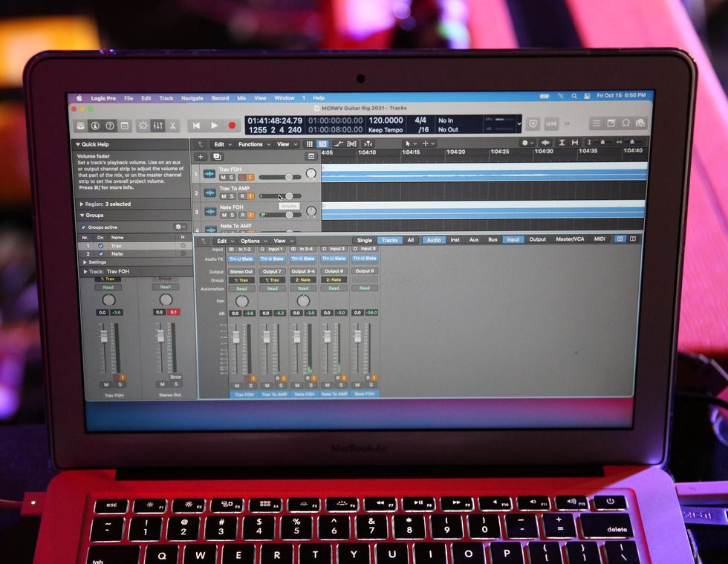Open the Toolbar button in the control bar
The width and height of the screenshot is (728, 564).
point(125,126)
